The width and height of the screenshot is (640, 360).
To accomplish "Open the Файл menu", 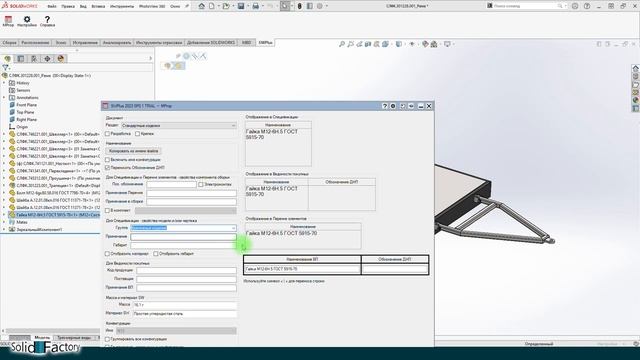I will 52,7.
